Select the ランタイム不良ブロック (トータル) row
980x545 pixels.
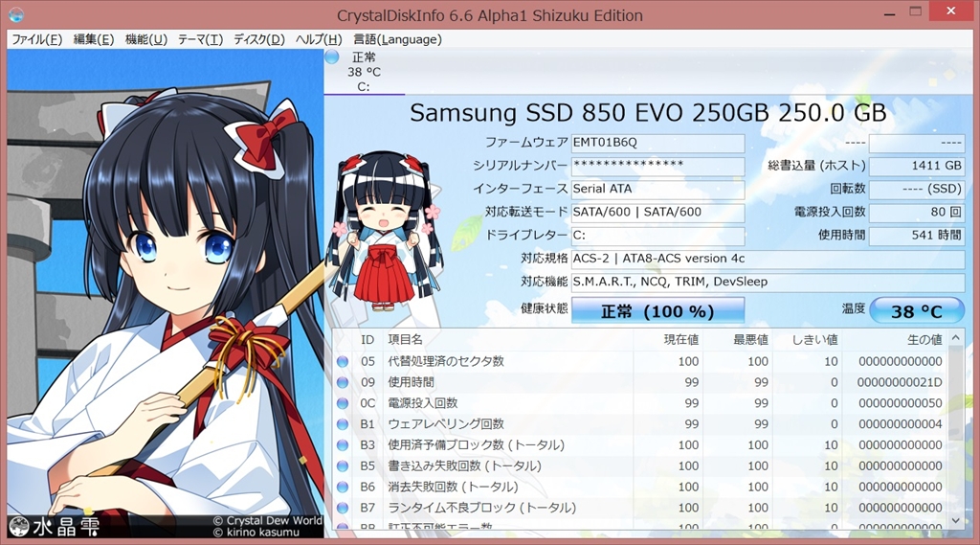click(640, 508)
